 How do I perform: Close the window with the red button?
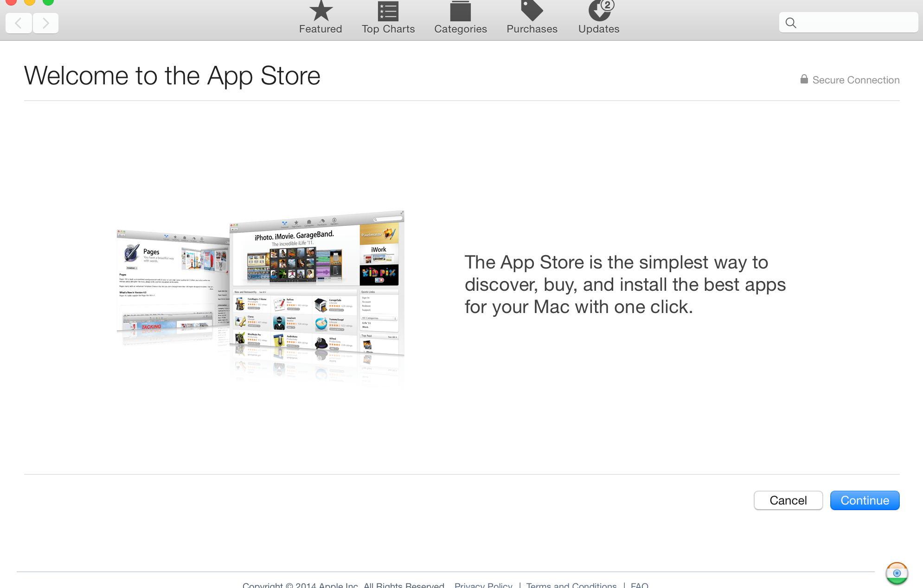[x=11, y=1]
